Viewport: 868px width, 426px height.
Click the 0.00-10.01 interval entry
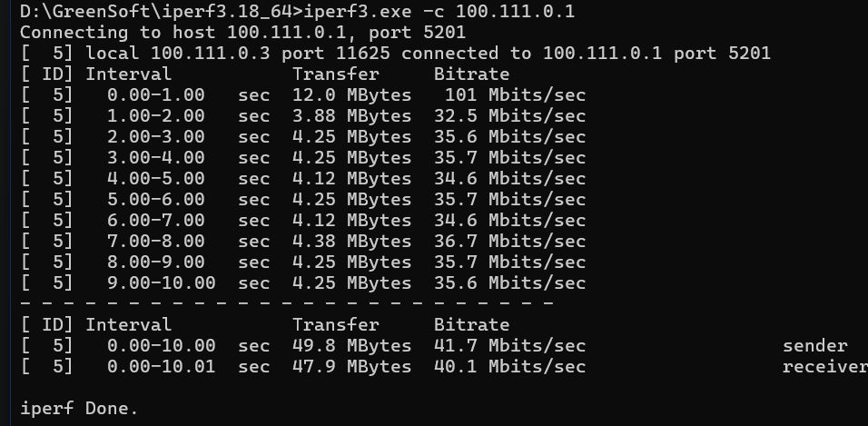coord(161,366)
